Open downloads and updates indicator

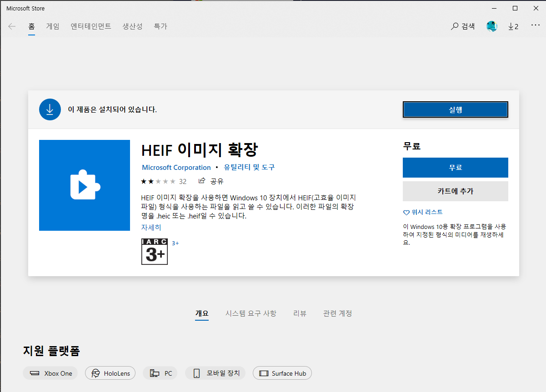(513, 26)
